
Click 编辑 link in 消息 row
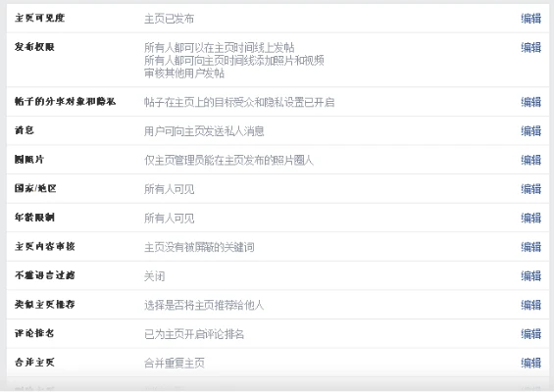531,131
